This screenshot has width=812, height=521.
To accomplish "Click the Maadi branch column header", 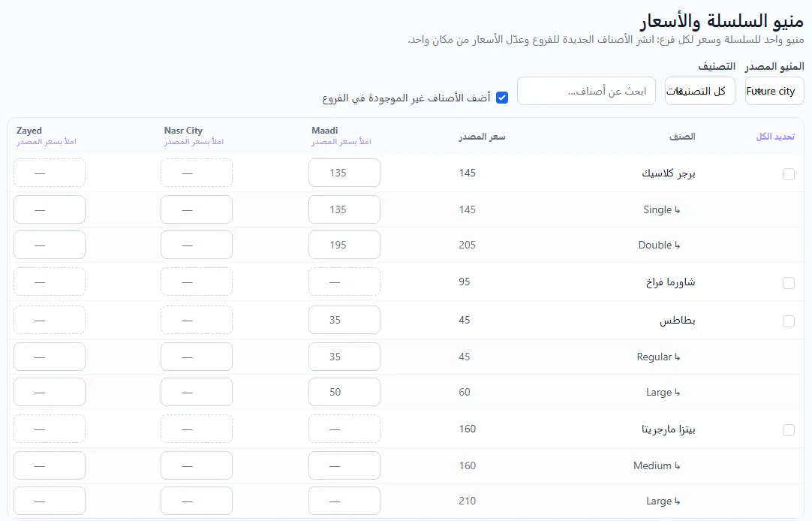I will [325, 131].
